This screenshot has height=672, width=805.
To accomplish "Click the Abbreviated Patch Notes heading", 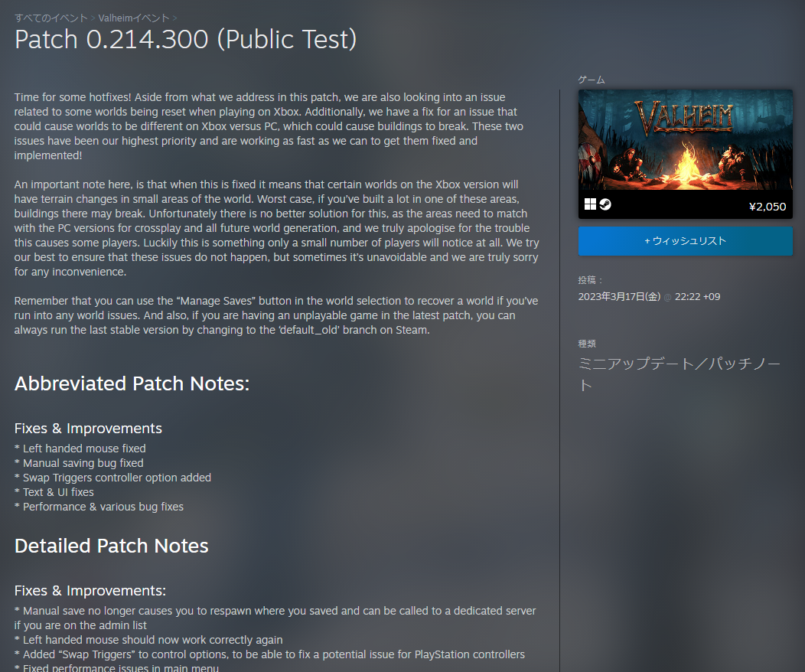I will tap(132, 383).
